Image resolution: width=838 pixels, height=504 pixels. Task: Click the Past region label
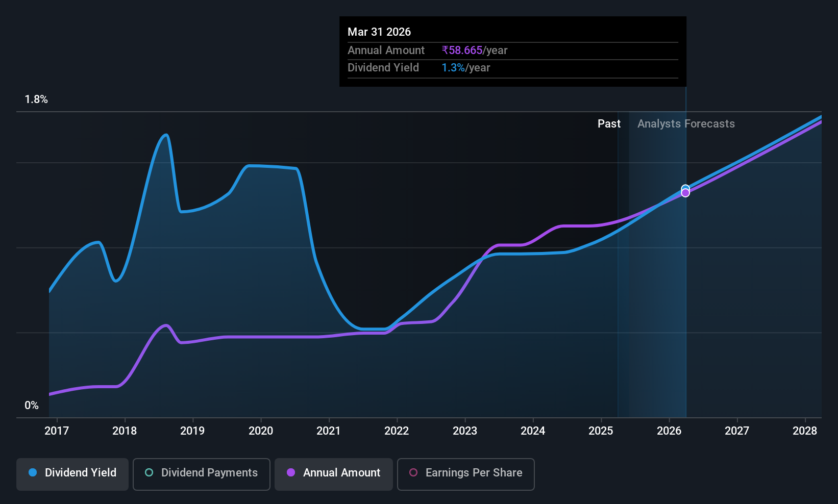[609, 124]
